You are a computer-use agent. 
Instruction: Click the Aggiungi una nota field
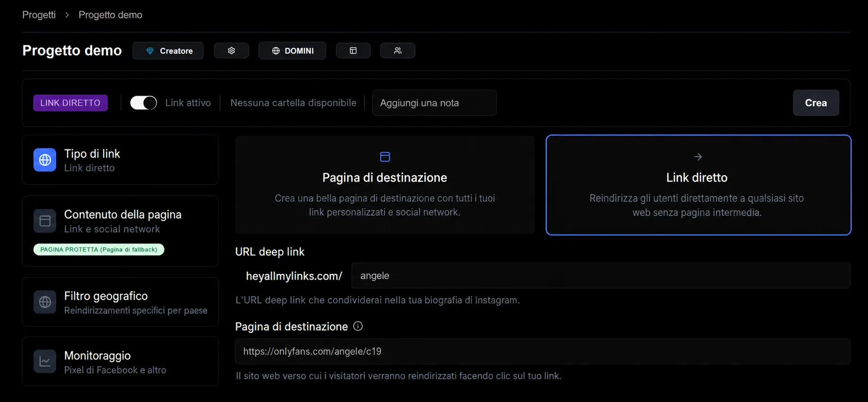[x=434, y=103]
